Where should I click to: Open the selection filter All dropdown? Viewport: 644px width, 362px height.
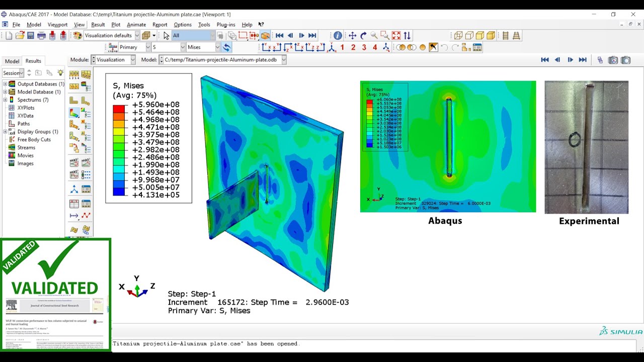coord(213,35)
